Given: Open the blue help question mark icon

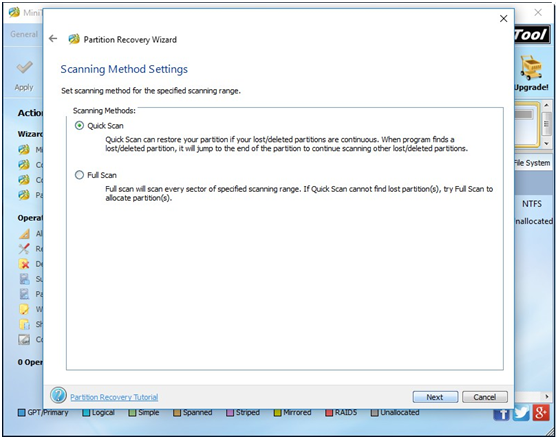Looking at the screenshot, I should [x=58, y=395].
